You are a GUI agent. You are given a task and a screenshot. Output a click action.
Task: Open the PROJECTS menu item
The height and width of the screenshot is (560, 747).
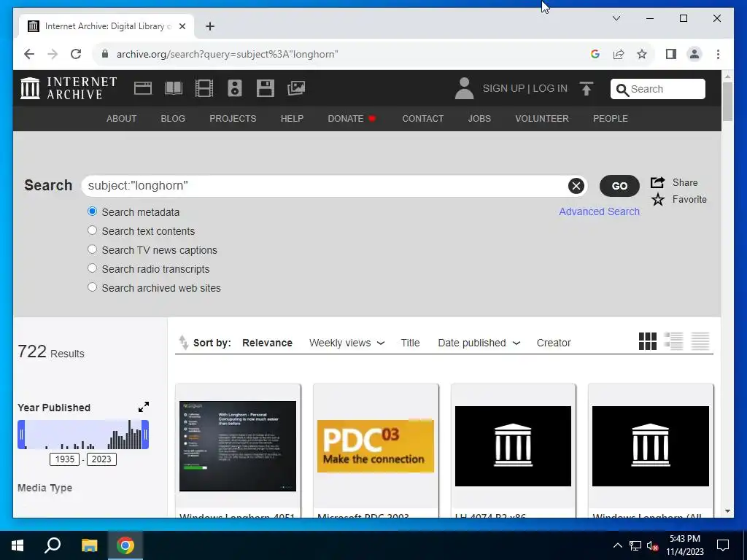click(233, 119)
